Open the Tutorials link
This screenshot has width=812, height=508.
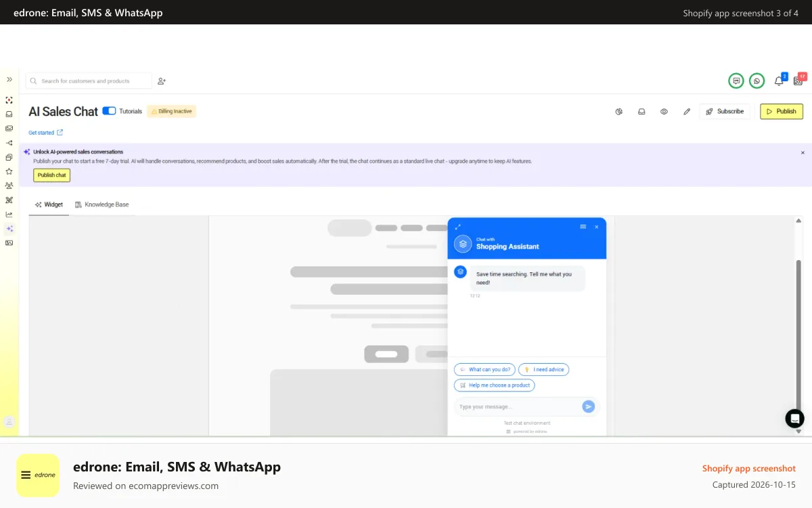pyautogui.click(x=131, y=111)
